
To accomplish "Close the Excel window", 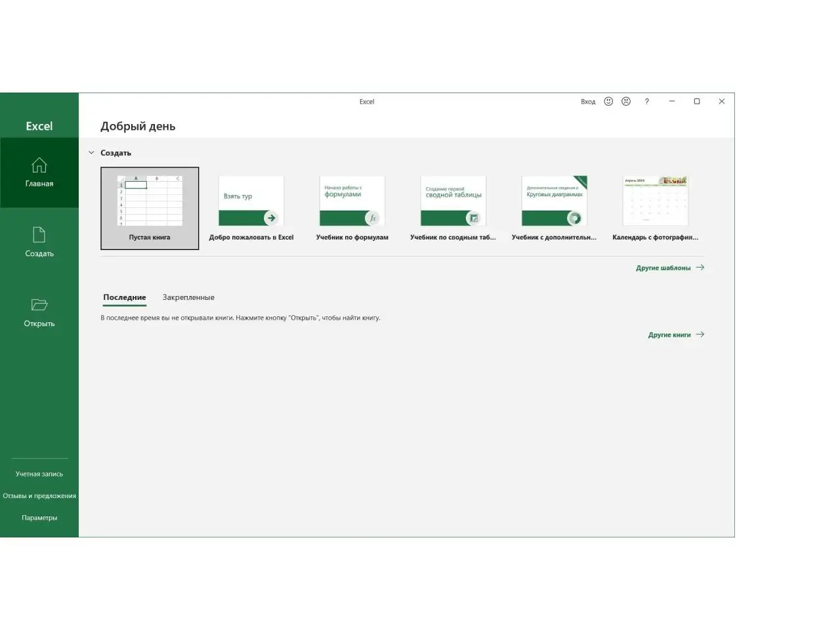I will (722, 102).
